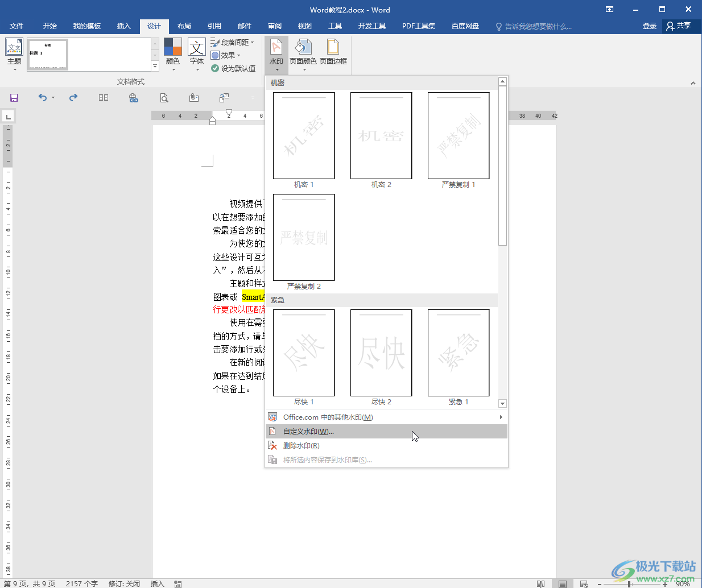The height and width of the screenshot is (588, 702).
Task: Toggle track changes status 修订: 关闭
Action: (x=124, y=583)
